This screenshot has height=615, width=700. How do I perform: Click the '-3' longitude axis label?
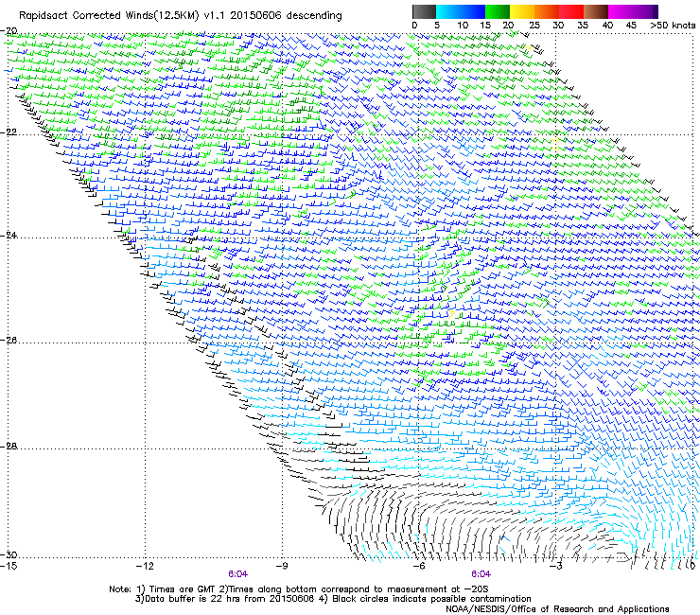556,566
